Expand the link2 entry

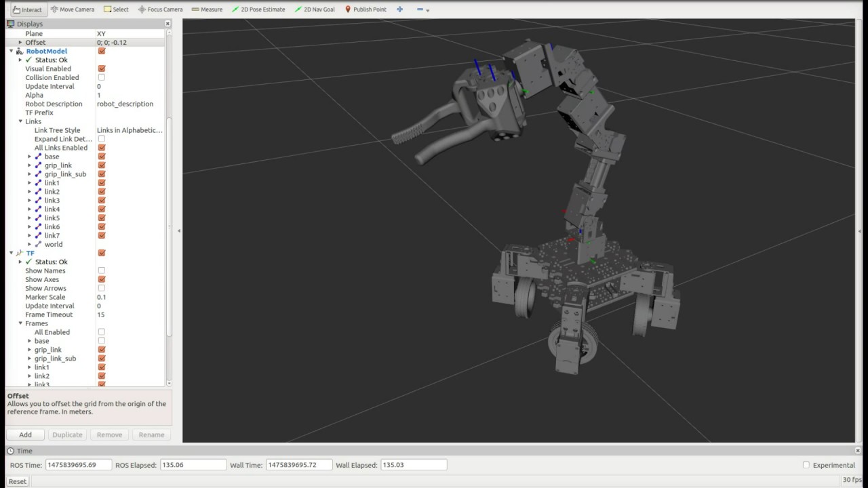click(29, 192)
